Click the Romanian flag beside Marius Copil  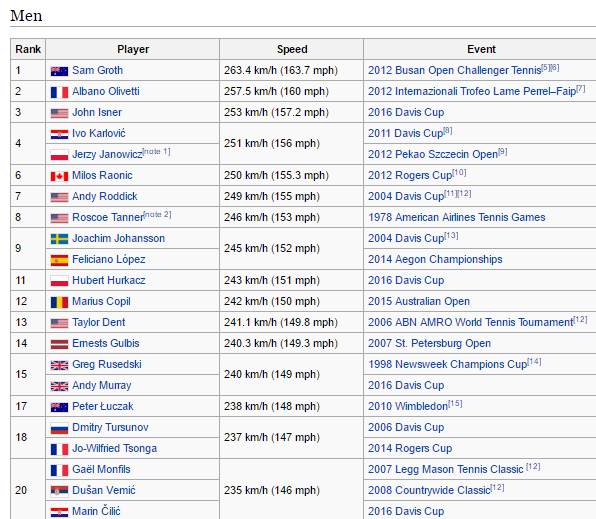pyautogui.click(x=59, y=302)
